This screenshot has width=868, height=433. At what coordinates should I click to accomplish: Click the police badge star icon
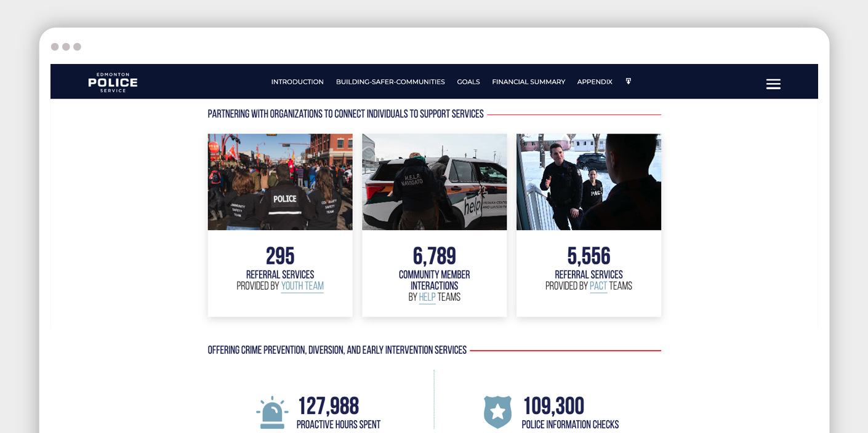[x=497, y=412]
